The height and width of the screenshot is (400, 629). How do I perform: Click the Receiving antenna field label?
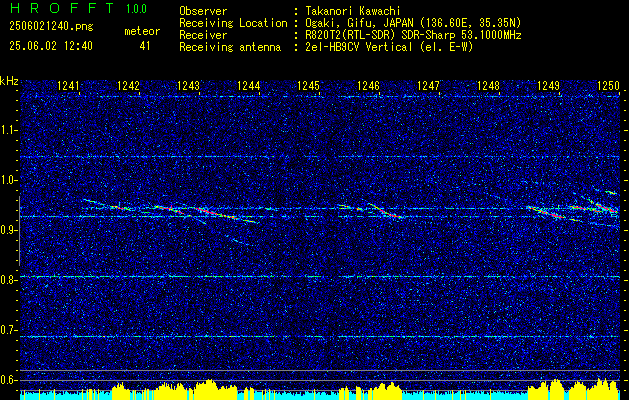click(x=230, y=47)
